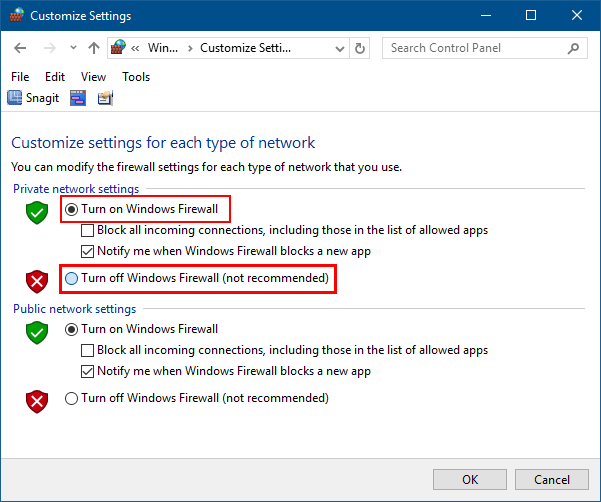This screenshot has height=502, width=601.
Task: Click the firewall icon in address bar
Action: pyautogui.click(x=119, y=48)
